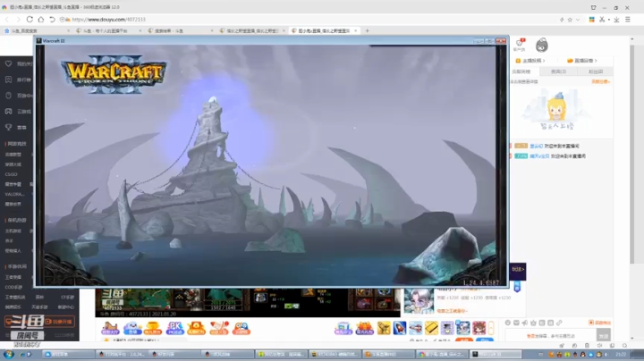Screen dimensions: 644x361
Task: Open the VALORA... category in sidebar
Action: (15, 194)
